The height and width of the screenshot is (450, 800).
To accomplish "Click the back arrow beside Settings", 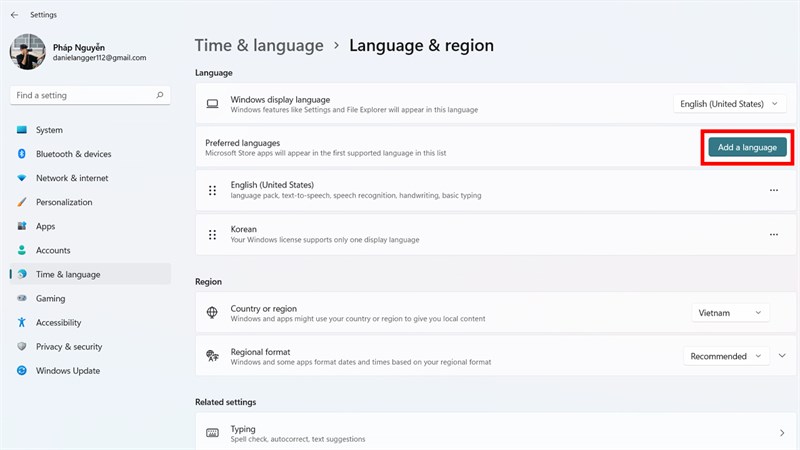I will click(x=14, y=15).
